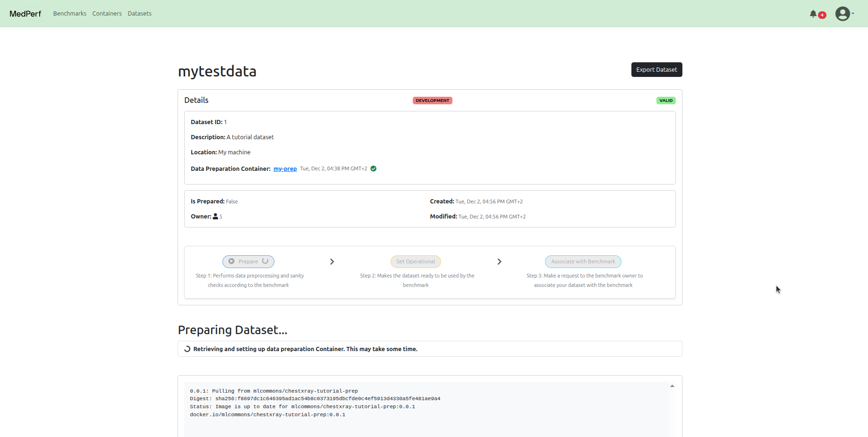Click the Export Dataset button
Screen dimensions: 868x437
[656, 69]
